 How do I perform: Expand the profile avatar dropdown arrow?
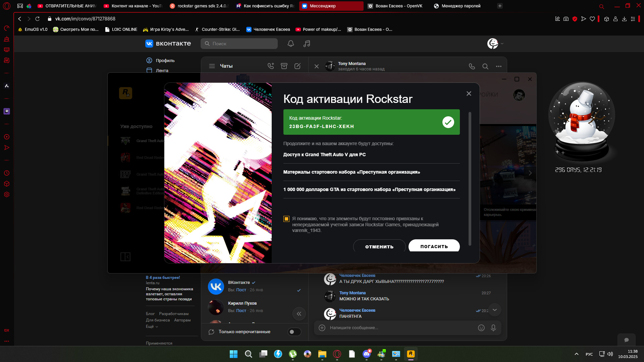tap(502, 44)
